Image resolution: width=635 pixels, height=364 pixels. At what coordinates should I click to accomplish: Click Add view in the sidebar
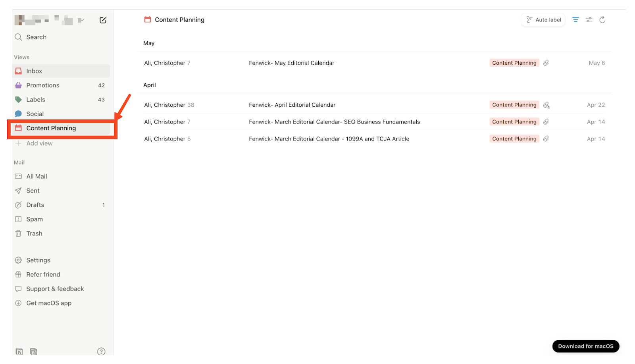pyautogui.click(x=39, y=143)
